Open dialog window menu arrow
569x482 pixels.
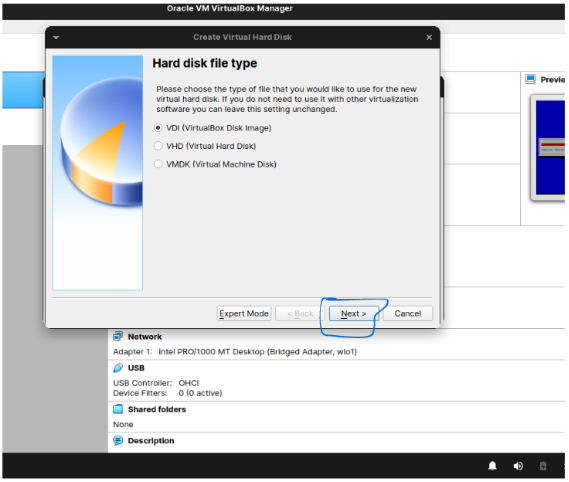point(56,37)
